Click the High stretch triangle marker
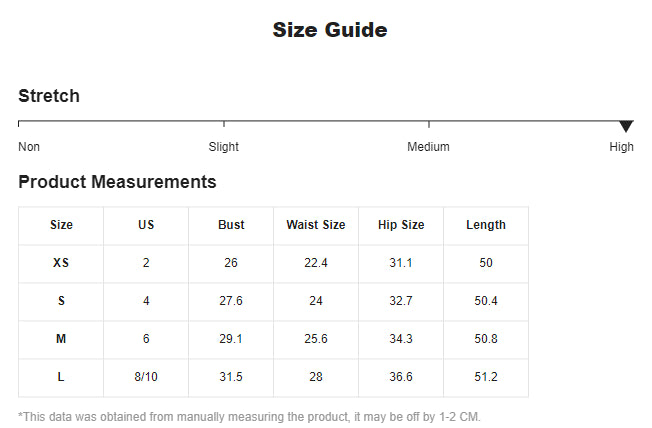Screen dimensions: 652x428 626,126
